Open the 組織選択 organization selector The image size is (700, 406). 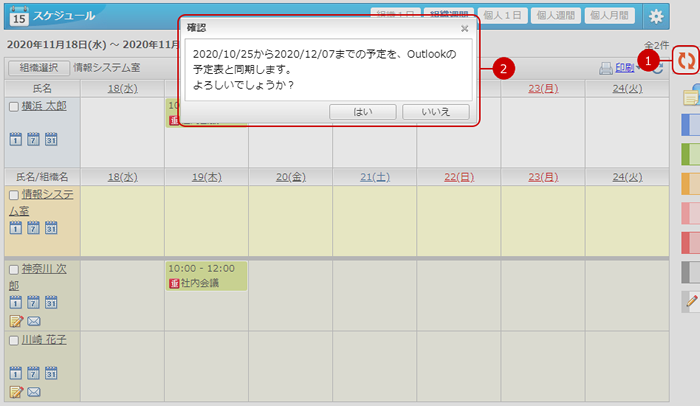(x=38, y=69)
